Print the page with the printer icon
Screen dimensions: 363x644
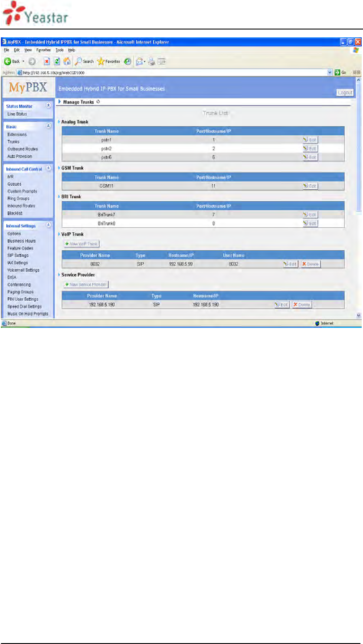tap(152, 61)
